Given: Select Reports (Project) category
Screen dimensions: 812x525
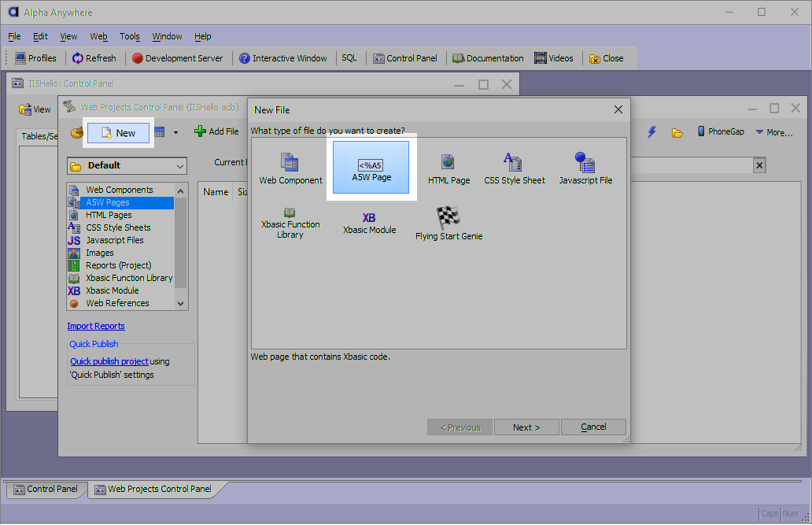Looking at the screenshot, I should (120, 265).
